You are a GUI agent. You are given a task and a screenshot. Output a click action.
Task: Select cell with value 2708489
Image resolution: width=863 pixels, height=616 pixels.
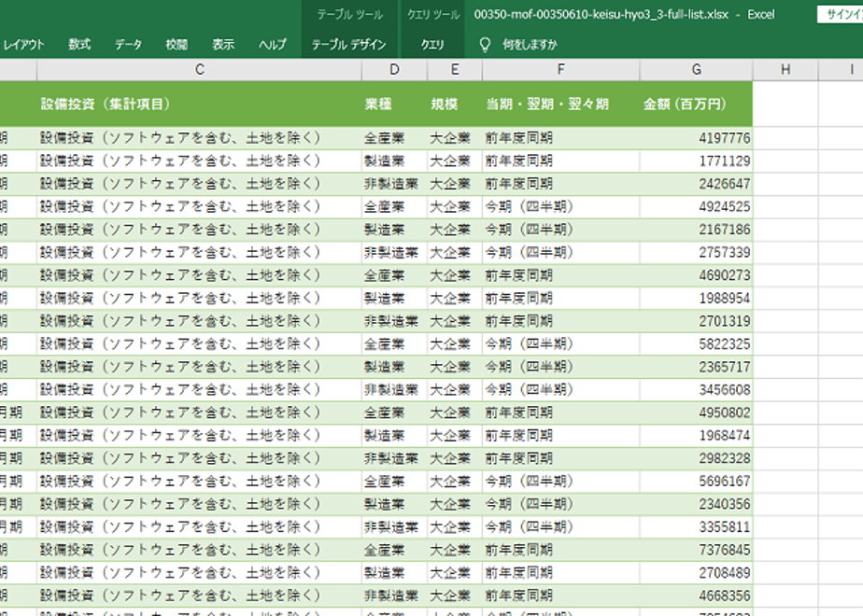(696, 573)
